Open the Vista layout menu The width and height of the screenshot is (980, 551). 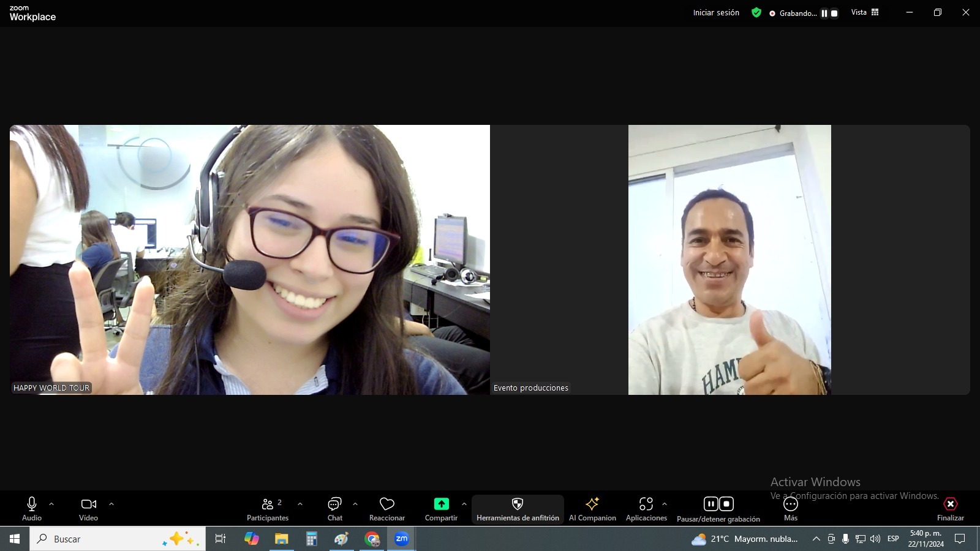pyautogui.click(x=865, y=12)
